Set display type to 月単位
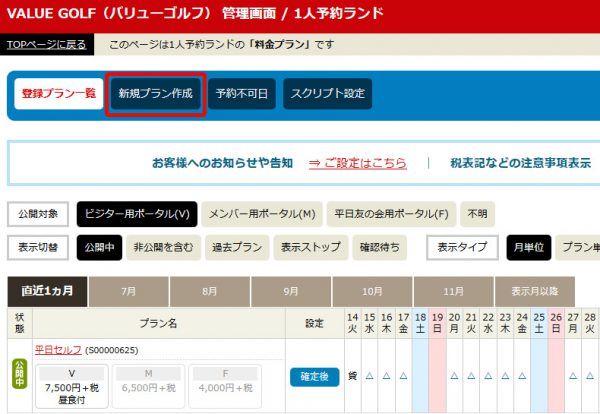This screenshot has height=414, width=600. click(529, 248)
